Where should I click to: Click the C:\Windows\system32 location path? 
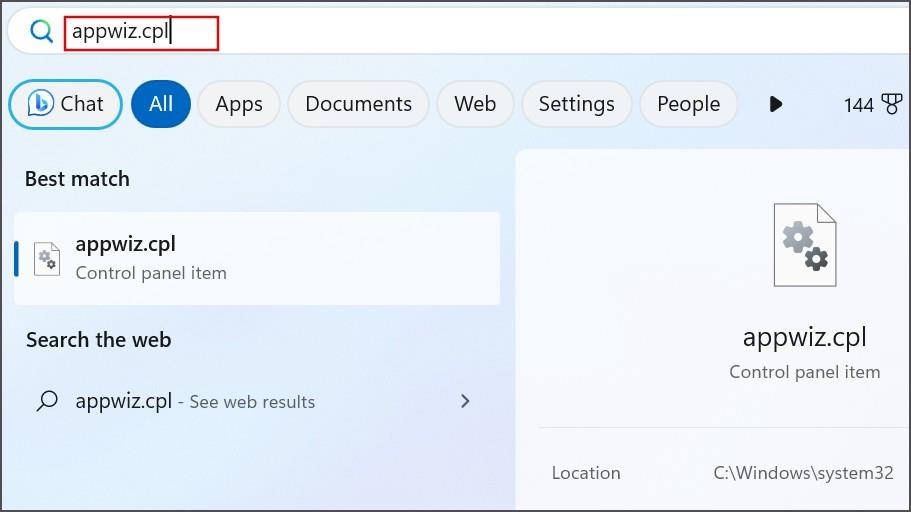pyautogui.click(x=804, y=473)
